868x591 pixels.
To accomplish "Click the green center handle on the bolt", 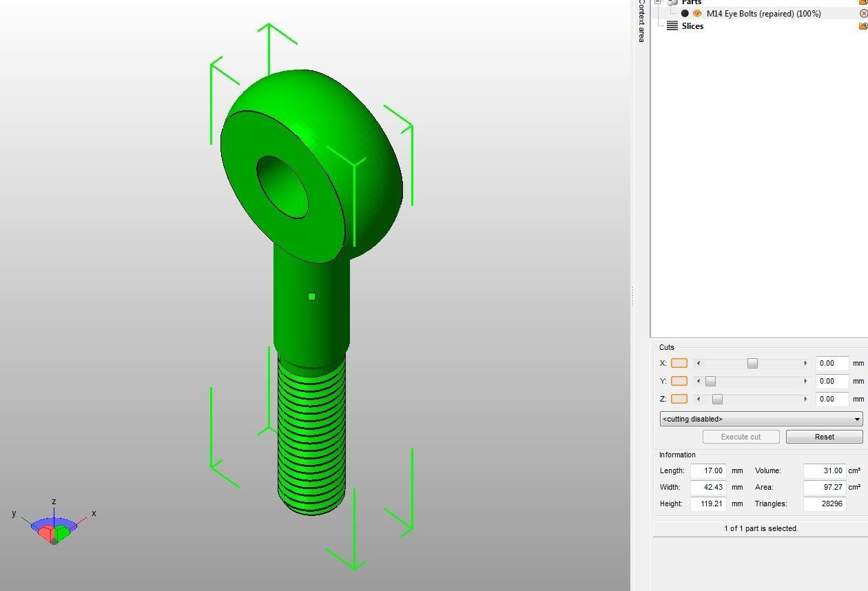I will click(x=312, y=296).
